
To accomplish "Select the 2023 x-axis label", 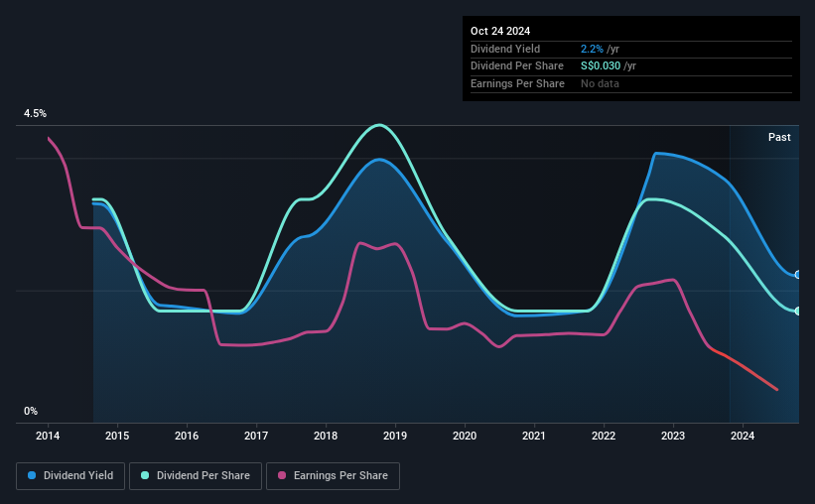I will tap(673, 436).
